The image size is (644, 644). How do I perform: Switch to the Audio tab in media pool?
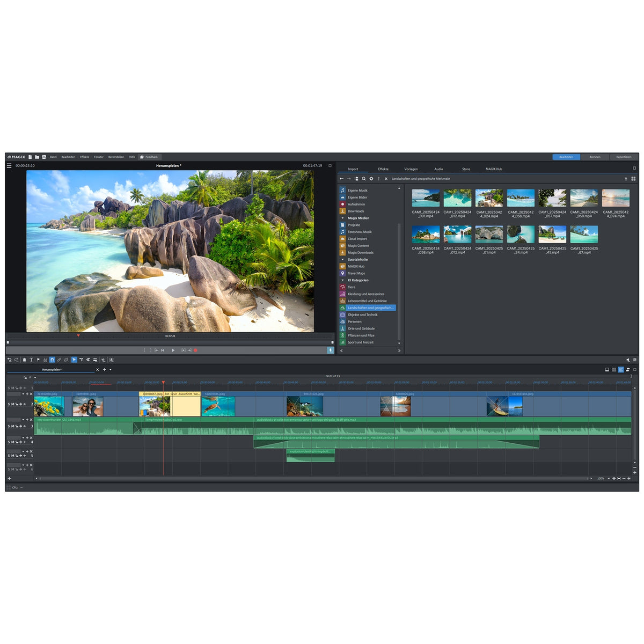pos(438,169)
